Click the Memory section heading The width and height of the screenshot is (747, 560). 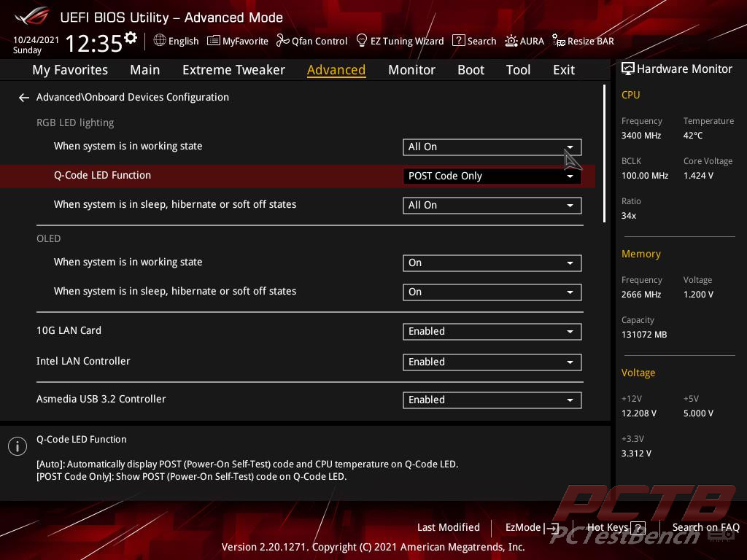pyautogui.click(x=640, y=254)
